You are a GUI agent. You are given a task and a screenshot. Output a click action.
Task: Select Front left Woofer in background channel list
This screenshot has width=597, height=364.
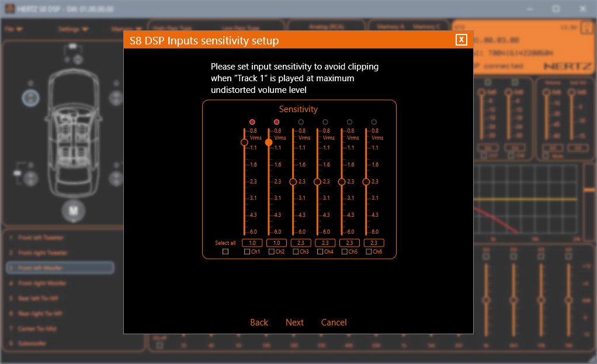click(x=60, y=268)
